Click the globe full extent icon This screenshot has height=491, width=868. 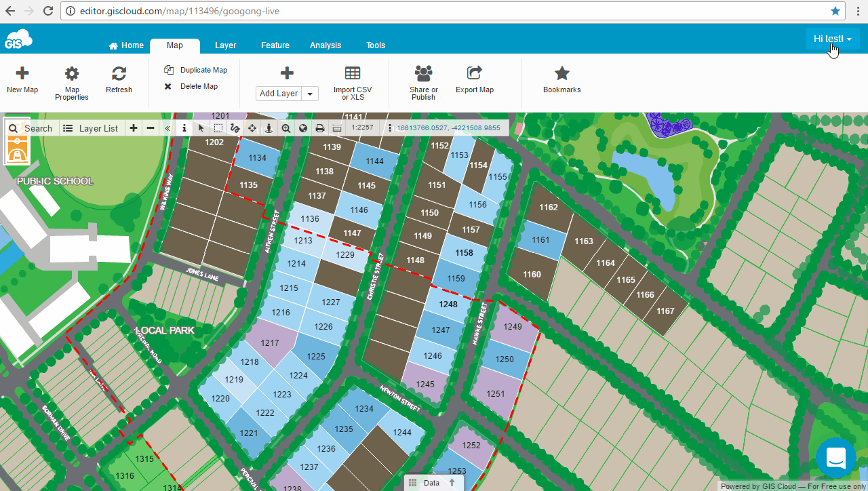pyautogui.click(x=303, y=128)
